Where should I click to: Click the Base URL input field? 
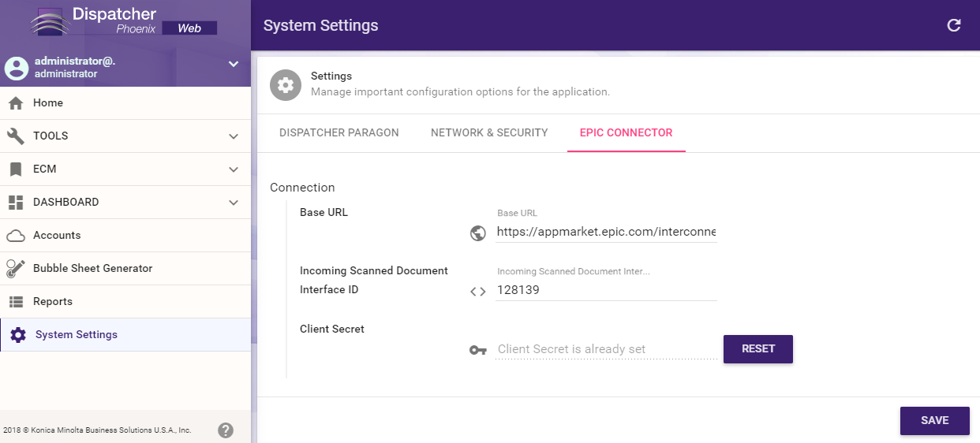click(x=606, y=232)
